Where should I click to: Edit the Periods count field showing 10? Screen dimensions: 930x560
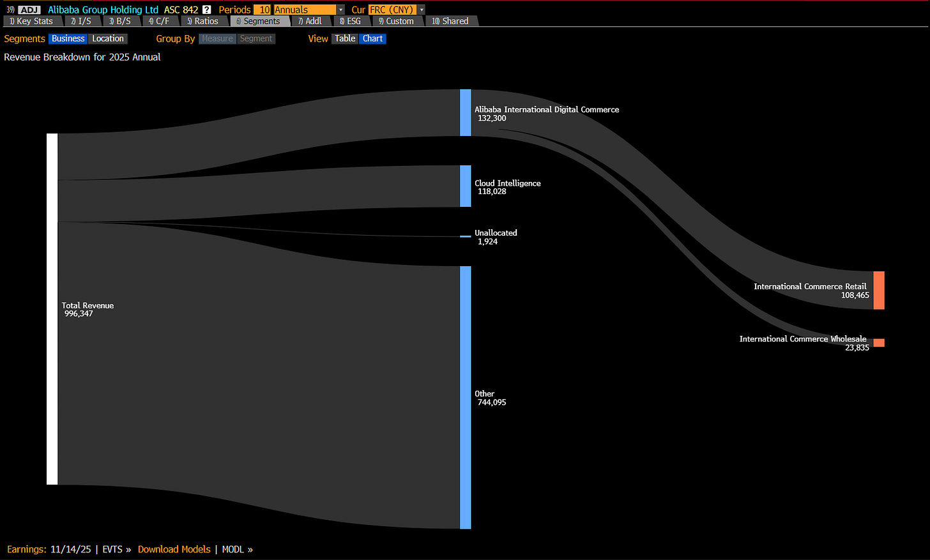click(263, 10)
